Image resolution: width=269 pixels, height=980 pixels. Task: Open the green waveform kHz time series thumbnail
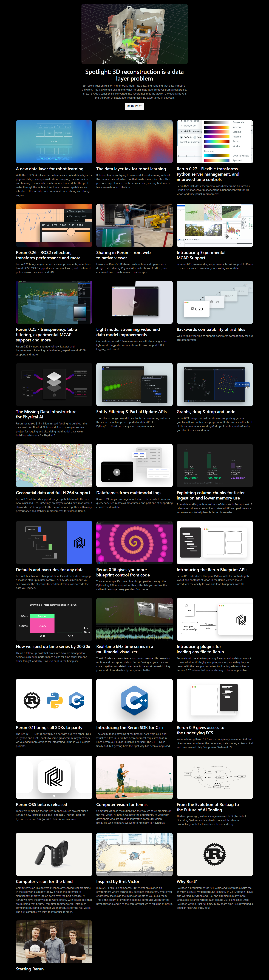click(135, 619)
